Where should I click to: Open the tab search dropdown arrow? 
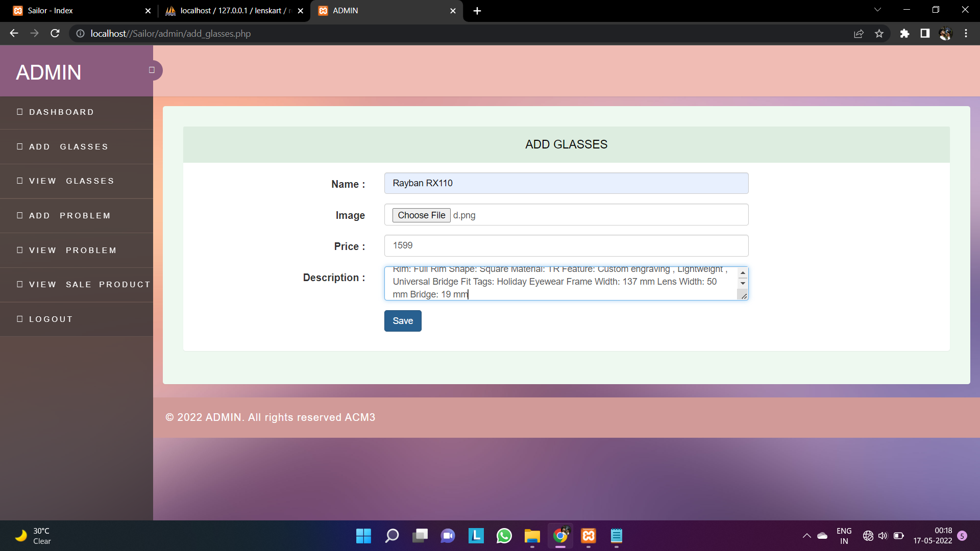[x=877, y=10]
